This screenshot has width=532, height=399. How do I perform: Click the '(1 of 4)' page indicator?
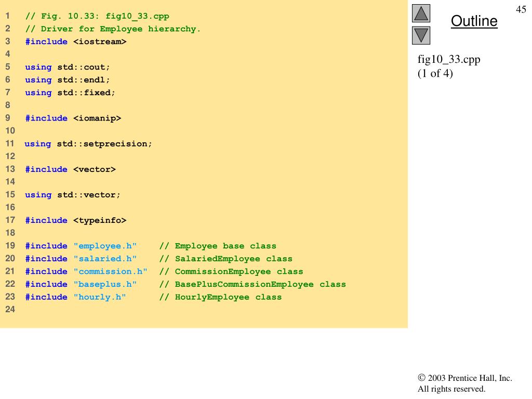(435, 73)
